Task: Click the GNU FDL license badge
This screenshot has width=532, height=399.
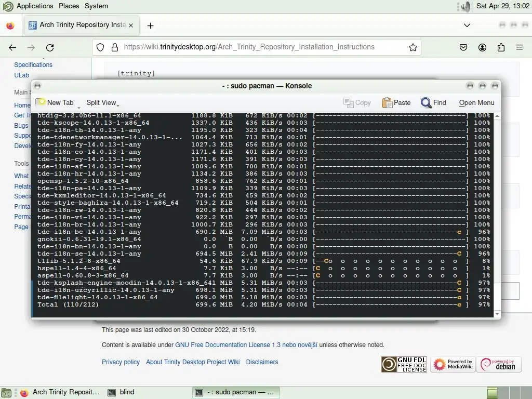Action: pos(404,364)
